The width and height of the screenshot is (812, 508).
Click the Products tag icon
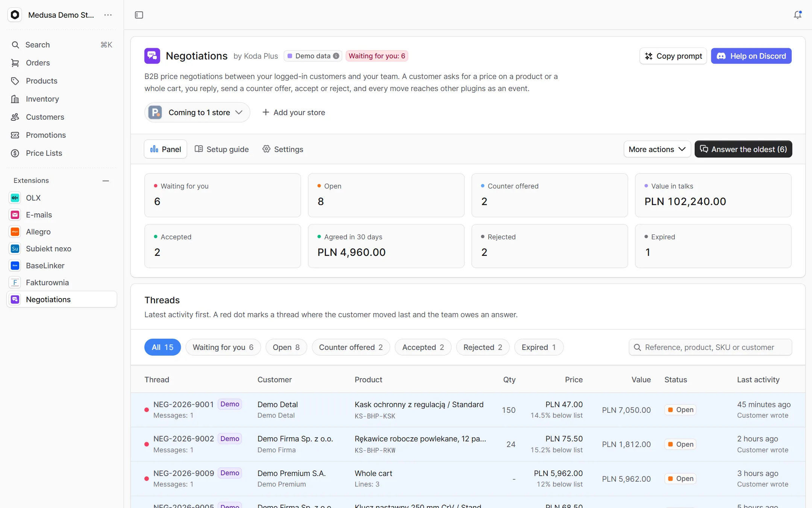(15, 81)
